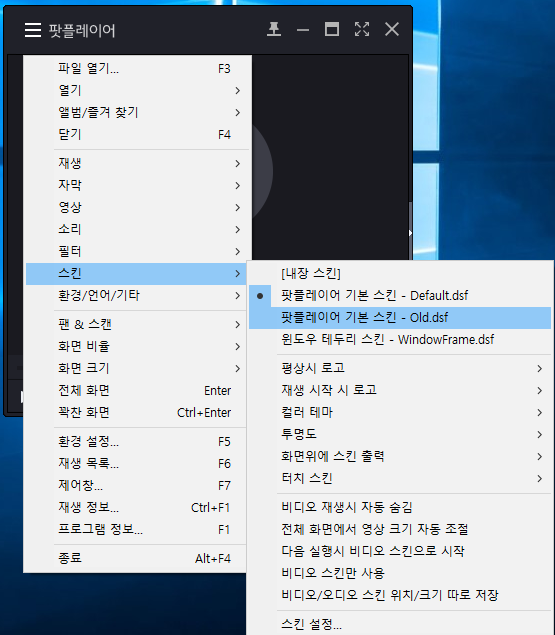The image size is (555, 635).
Task: Choose 닫기 from the menu
Action: click(138, 134)
